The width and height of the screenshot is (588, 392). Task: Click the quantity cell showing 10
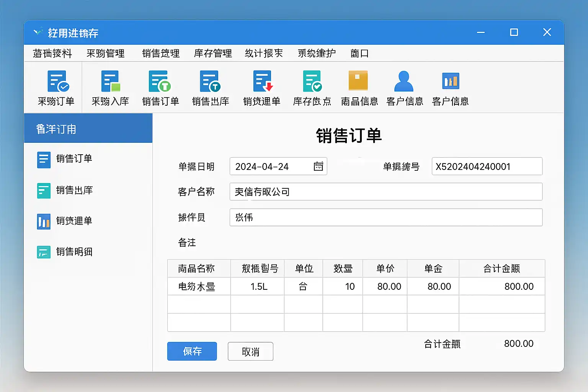(x=343, y=286)
